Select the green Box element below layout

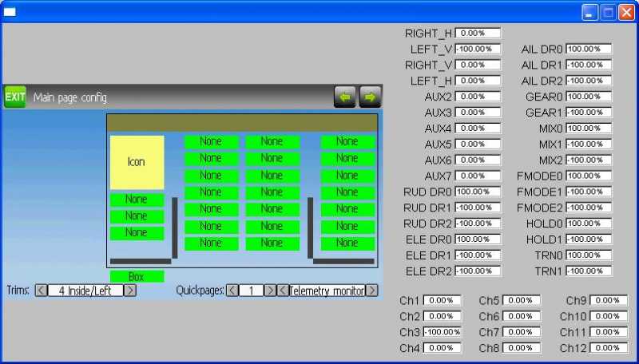(x=137, y=276)
